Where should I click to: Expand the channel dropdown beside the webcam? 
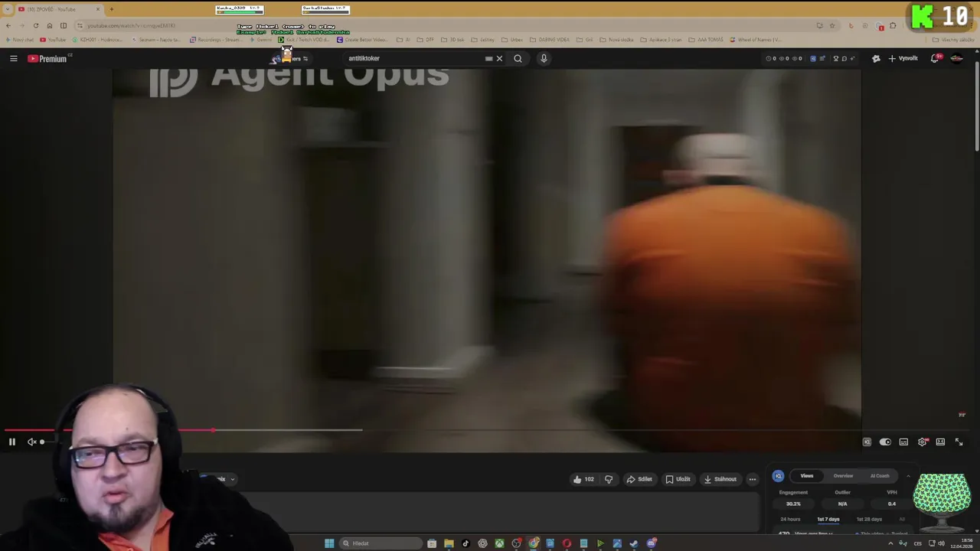click(x=232, y=480)
